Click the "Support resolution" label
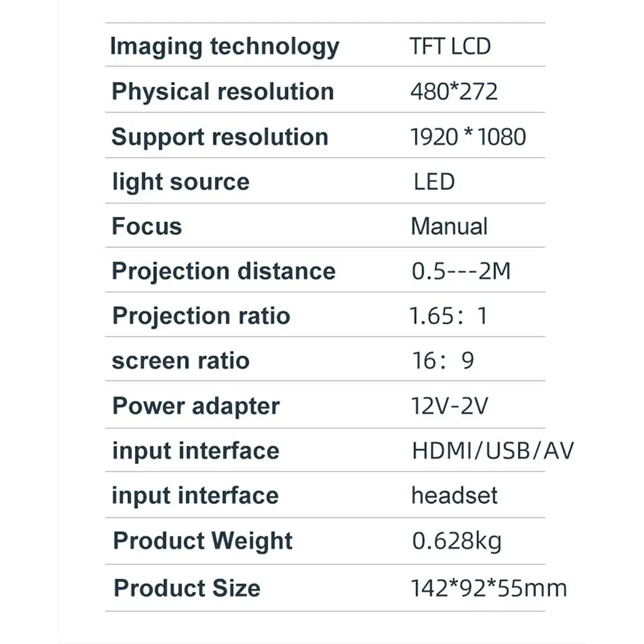The image size is (644, 644). [220, 137]
